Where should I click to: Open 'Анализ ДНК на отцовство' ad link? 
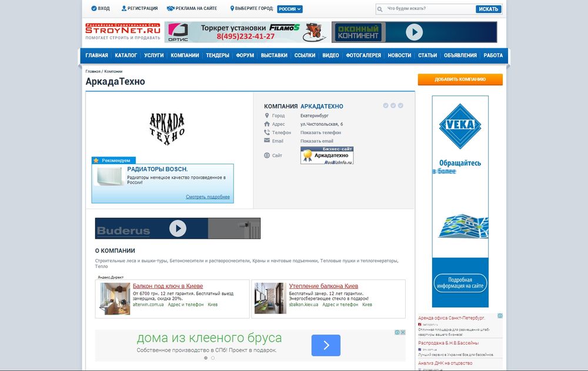pos(445,363)
